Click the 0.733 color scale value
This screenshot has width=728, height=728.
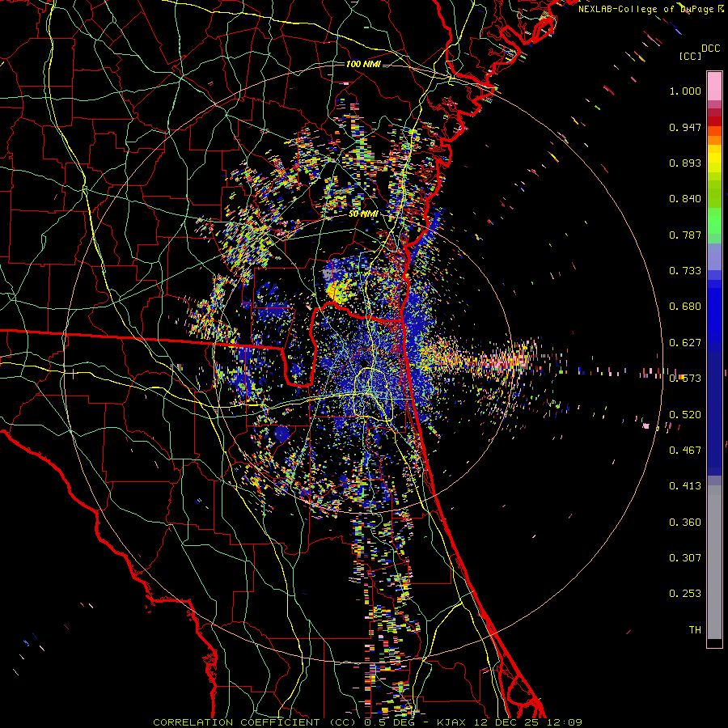pyautogui.click(x=685, y=271)
